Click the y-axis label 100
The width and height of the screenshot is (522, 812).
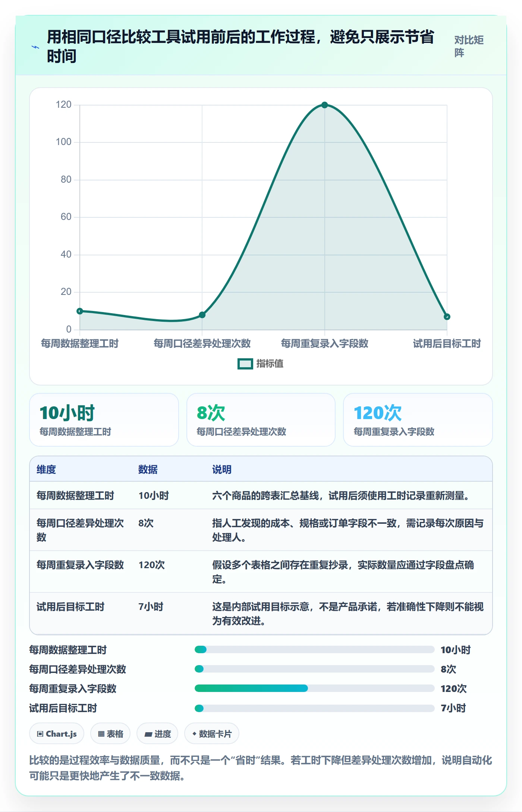tap(63, 142)
